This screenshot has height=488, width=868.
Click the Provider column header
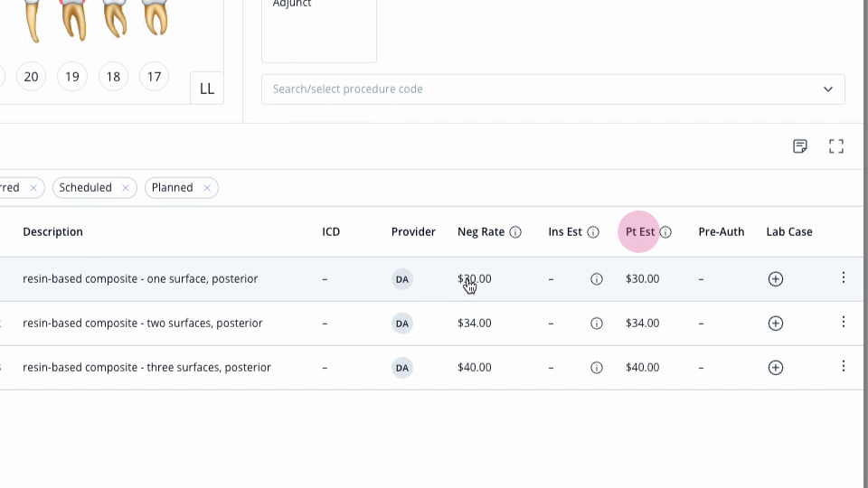tap(413, 232)
